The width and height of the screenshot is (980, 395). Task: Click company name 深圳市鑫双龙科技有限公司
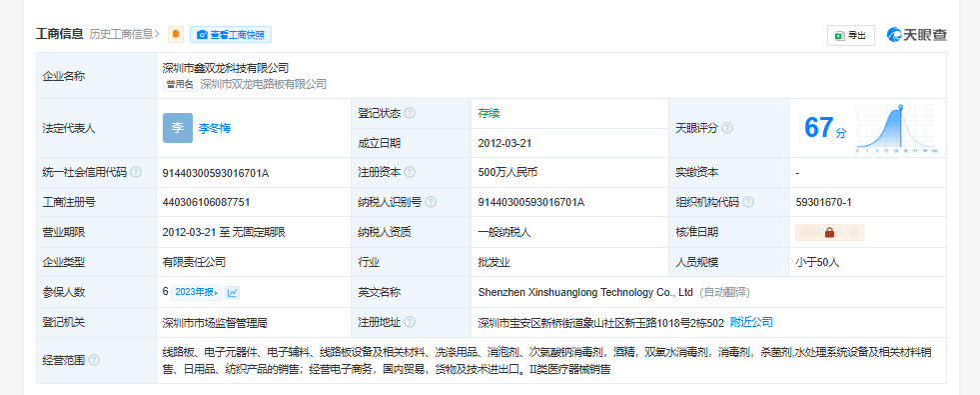coord(225,68)
